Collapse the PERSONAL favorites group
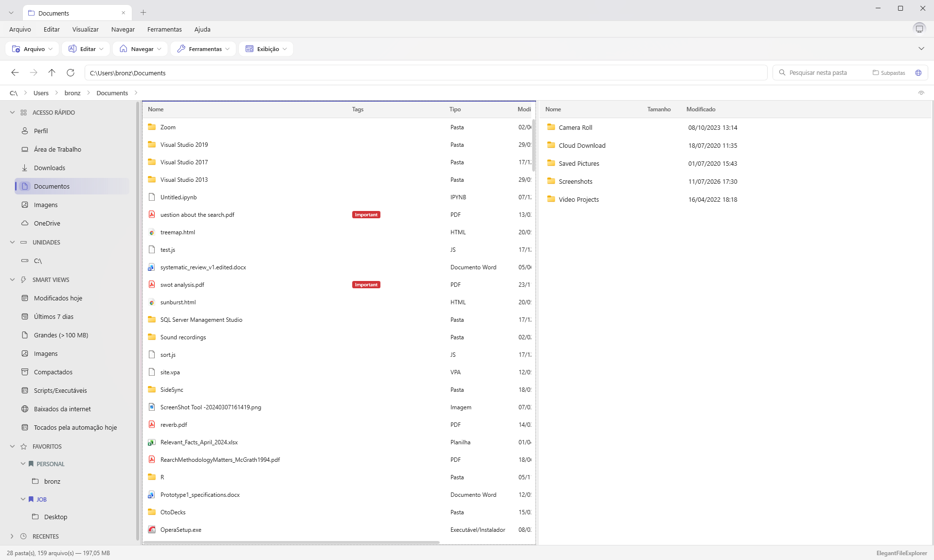Image resolution: width=934 pixels, height=560 pixels. [23, 464]
